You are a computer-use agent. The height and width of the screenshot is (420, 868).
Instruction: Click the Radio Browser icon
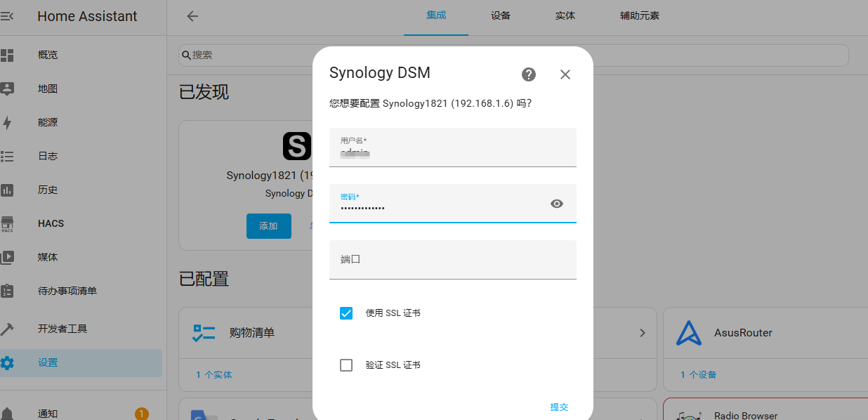pos(688,414)
